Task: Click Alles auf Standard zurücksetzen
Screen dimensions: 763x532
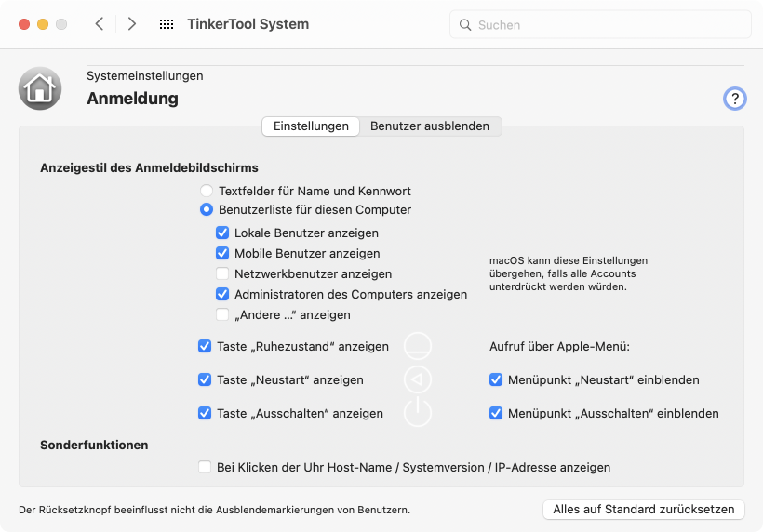Action: [x=643, y=509]
